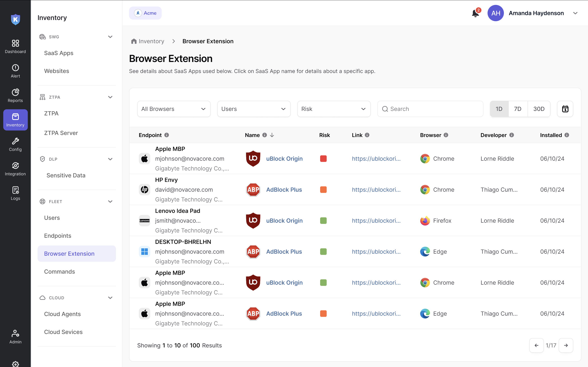588x367 pixels.
Task: Select the 7D time range toggle
Action: click(x=518, y=109)
